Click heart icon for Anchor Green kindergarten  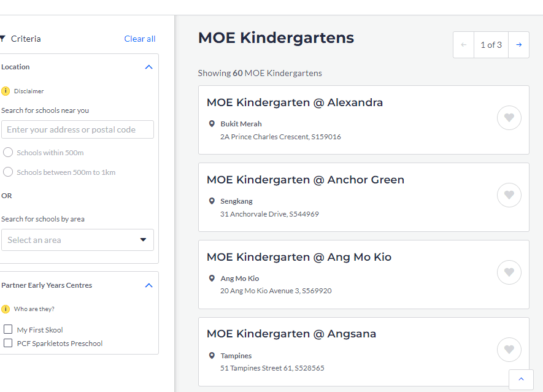509,195
